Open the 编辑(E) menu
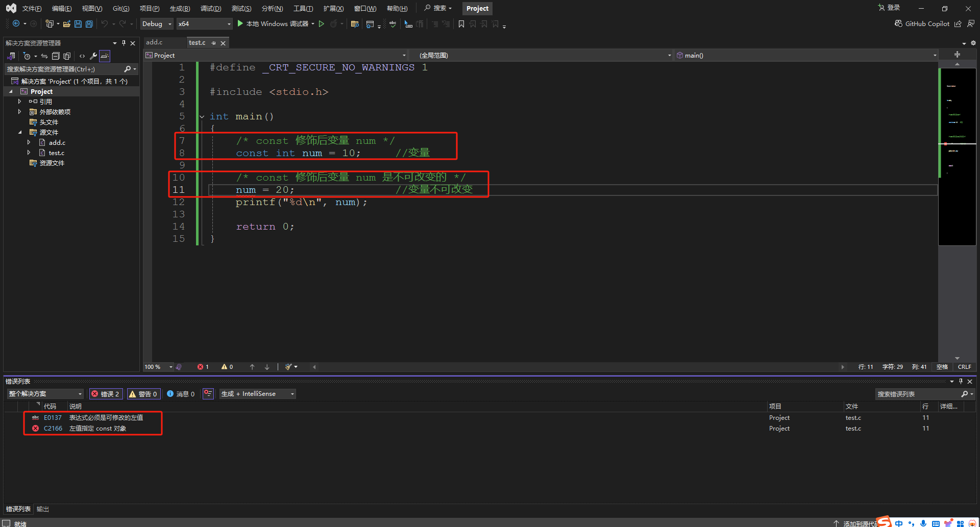This screenshot has height=527, width=980. pyautogui.click(x=62, y=9)
